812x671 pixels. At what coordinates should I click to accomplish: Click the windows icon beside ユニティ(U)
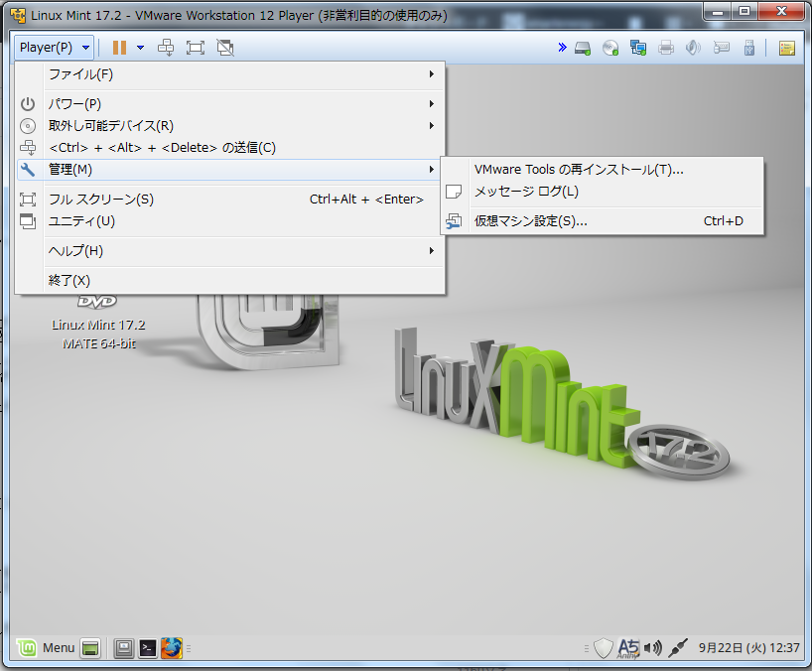pos(28,221)
